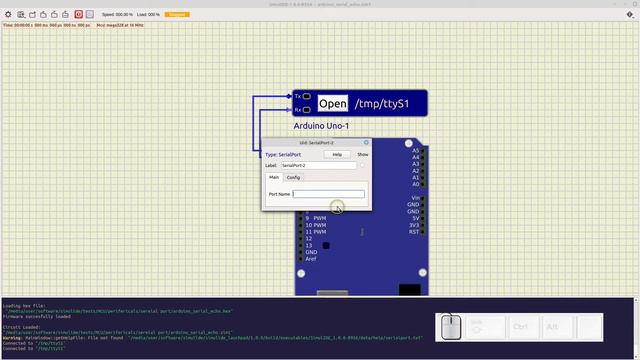Click the orange Stopped status indicator
Viewport: 640px width, 360px height.
pyautogui.click(x=177, y=14)
